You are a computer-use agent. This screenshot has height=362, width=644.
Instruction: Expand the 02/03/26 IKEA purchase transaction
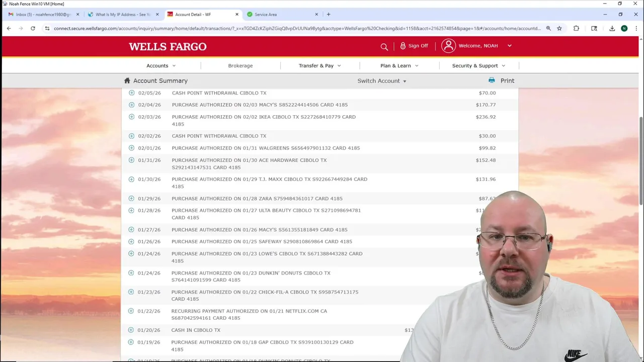[132, 117]
